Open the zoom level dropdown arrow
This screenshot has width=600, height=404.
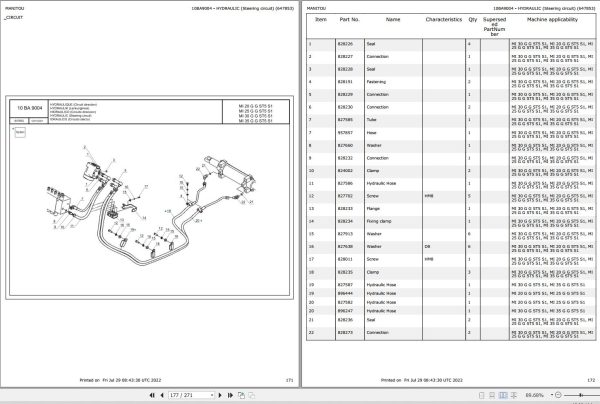pos(552,395)
